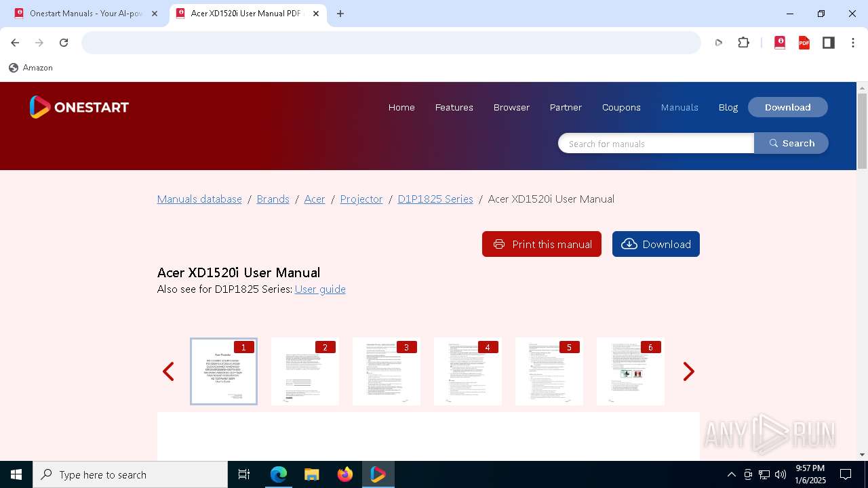Open the Blog menu item
The image size is (868, 488).
coord(728,107)
